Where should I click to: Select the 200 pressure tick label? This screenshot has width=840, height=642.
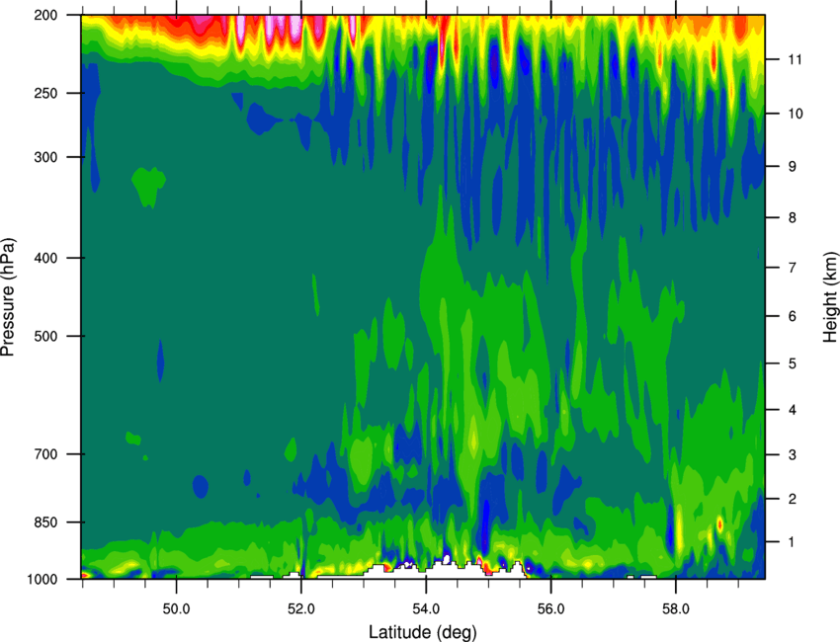(46, 15)
